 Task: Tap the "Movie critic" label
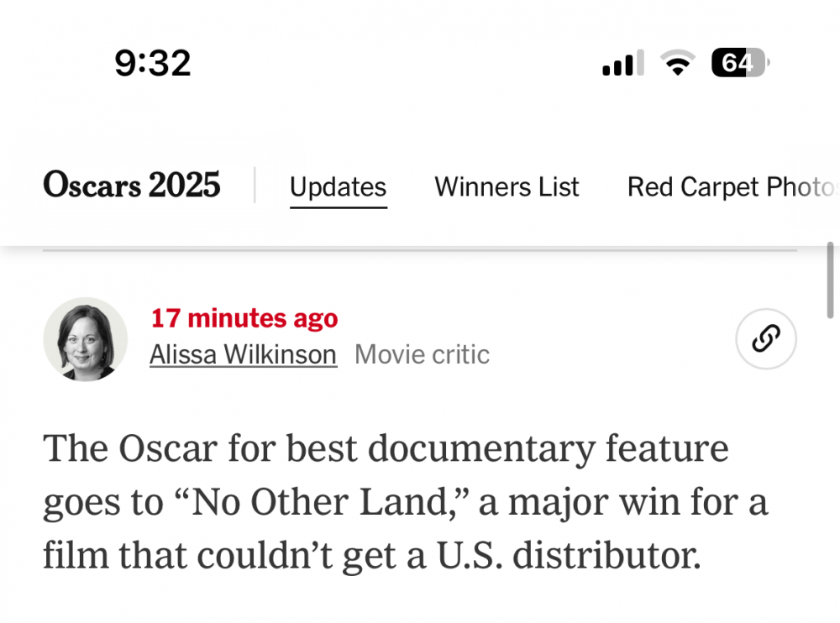coord(422,355)
